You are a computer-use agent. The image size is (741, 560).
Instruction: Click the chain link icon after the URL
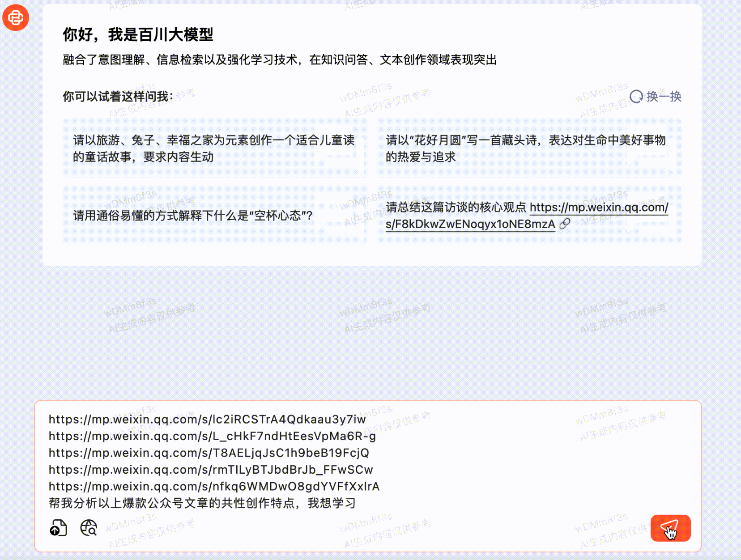pos(565,224)
